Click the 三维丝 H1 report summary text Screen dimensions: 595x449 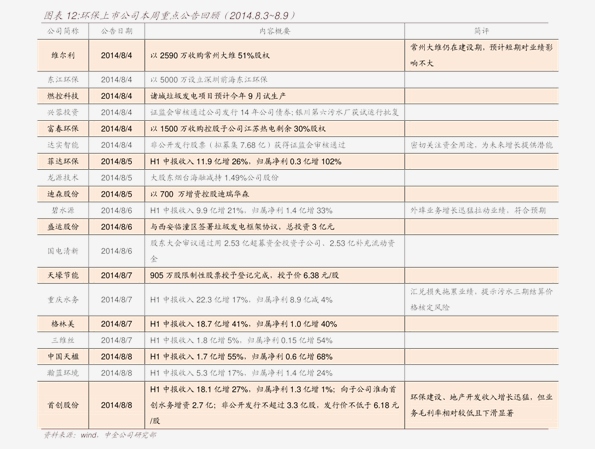point(241,340)
